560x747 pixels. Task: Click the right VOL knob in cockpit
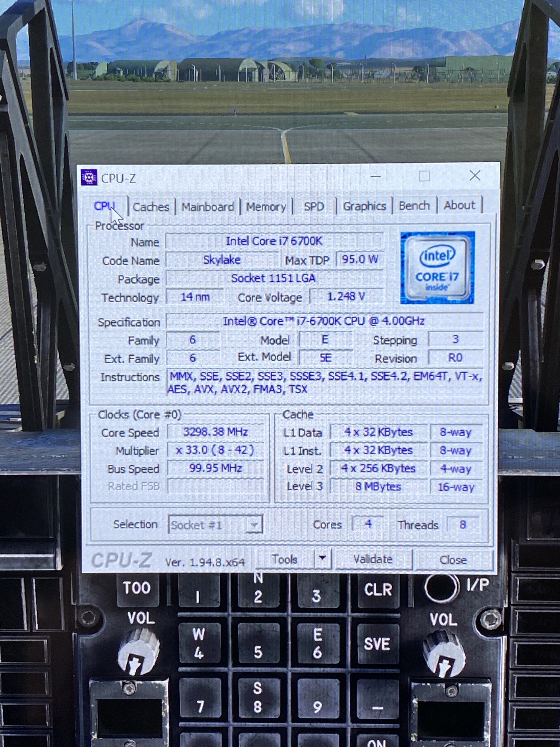click(x=444, y=654)
